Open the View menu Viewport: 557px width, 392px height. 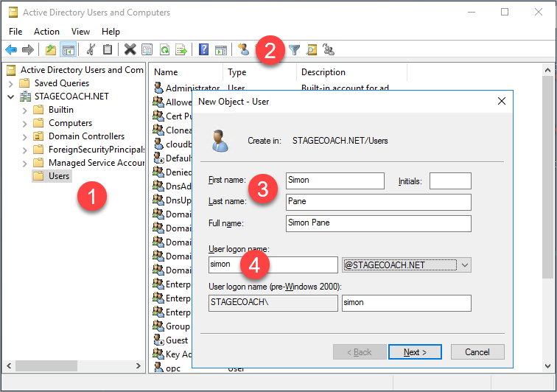click(x=80, y=32)
